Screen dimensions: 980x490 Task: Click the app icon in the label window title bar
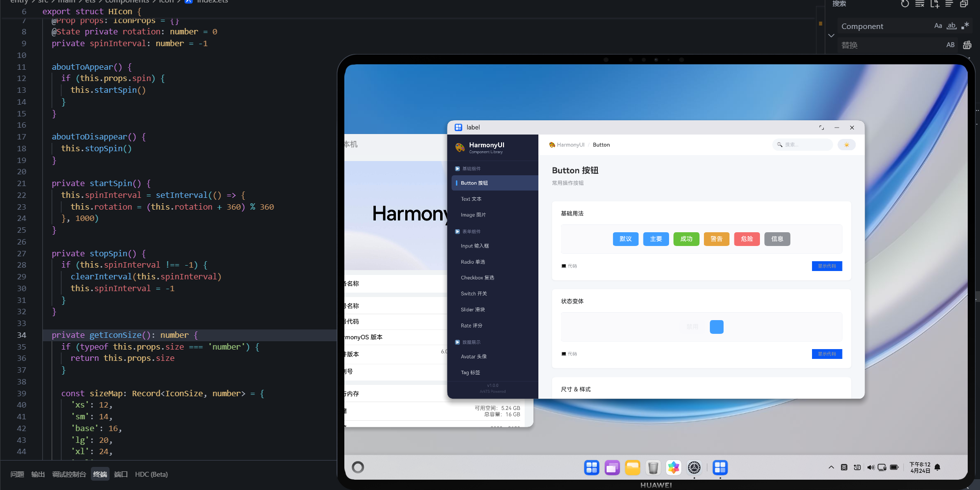click(458, 128)
